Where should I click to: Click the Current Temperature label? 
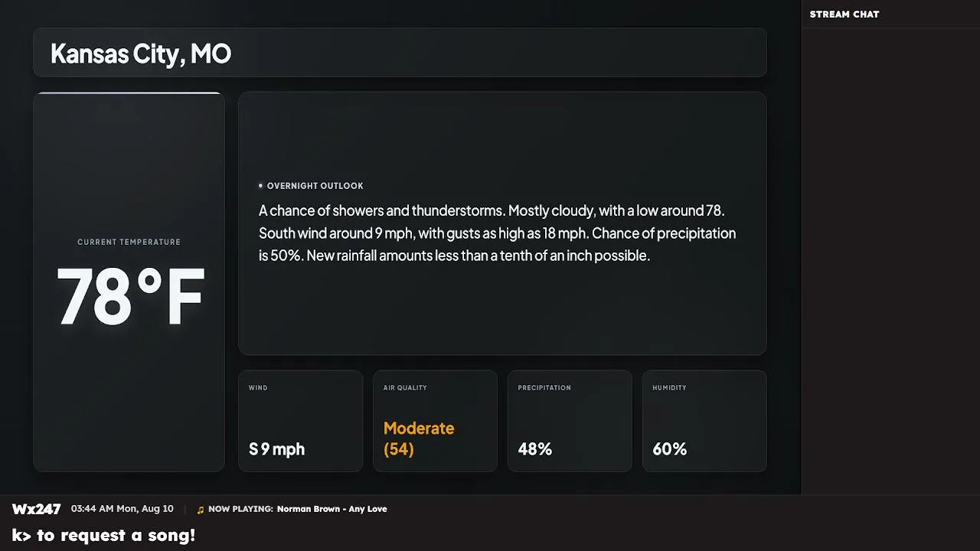pos(129,242)
